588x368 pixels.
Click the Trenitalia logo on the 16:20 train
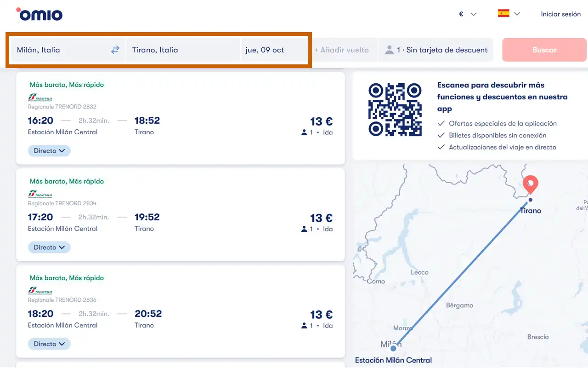click(x=40, y=98)
